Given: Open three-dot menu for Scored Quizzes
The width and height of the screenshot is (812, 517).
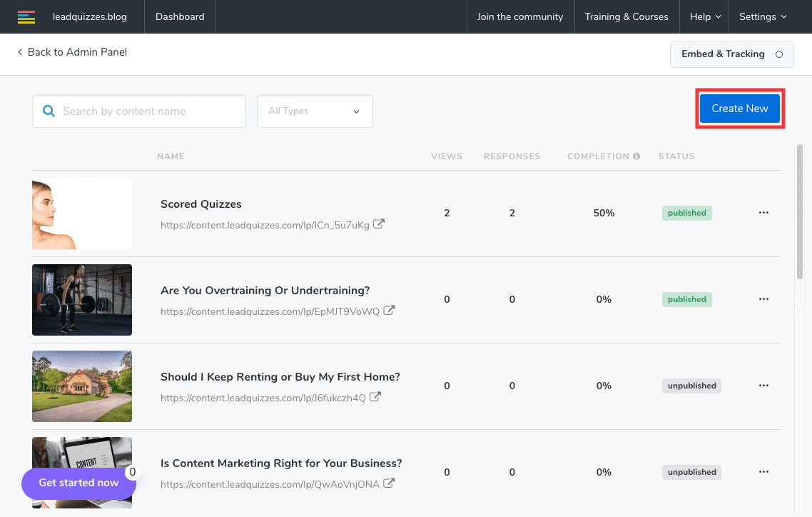Looking at the screenshot, I should (x=763, y=213).
